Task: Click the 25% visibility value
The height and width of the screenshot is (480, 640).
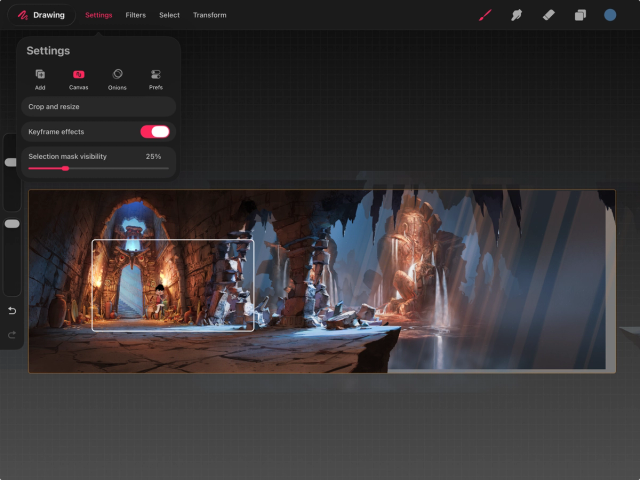Action: click(153, 156)
